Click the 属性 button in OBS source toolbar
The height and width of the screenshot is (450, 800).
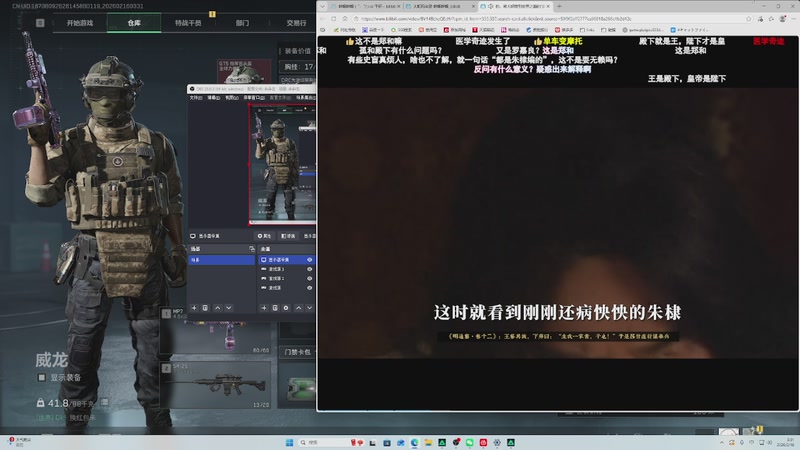point(264,236)
